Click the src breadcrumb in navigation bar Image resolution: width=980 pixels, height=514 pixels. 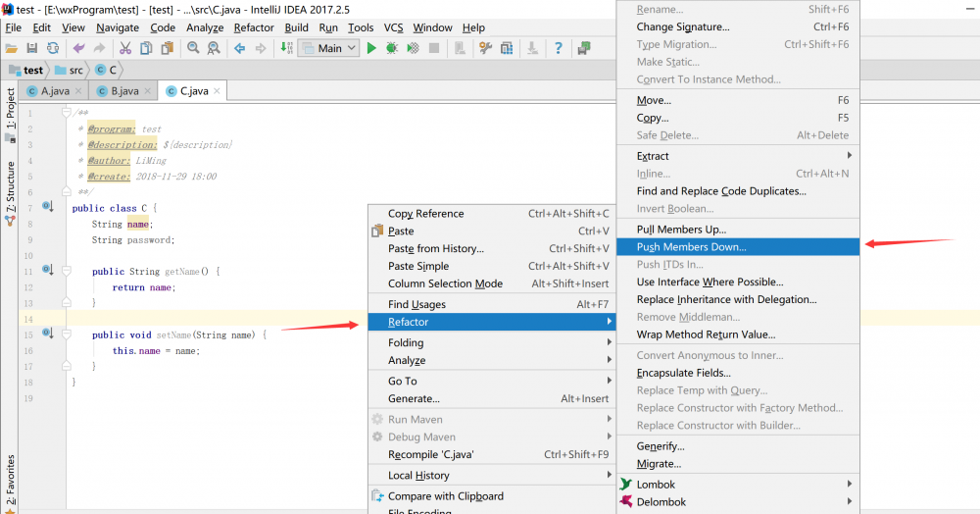[69, 71]
